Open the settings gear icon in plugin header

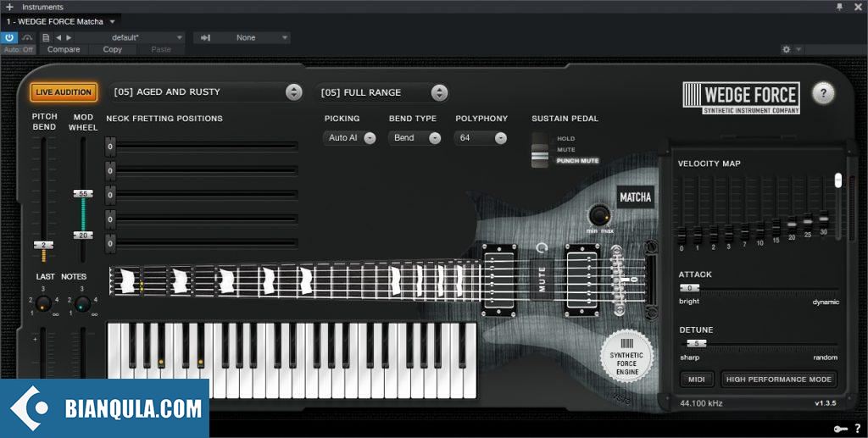tap(786, 49)
